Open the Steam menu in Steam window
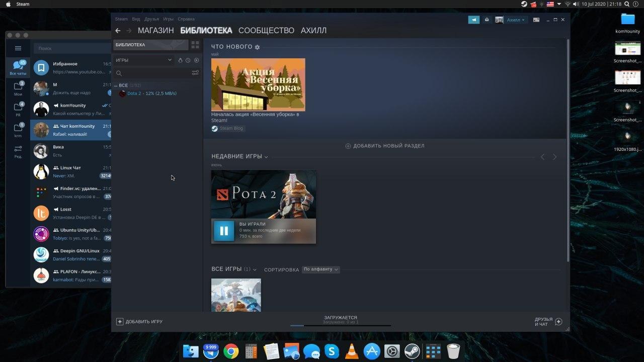 (x=121, y=19)
